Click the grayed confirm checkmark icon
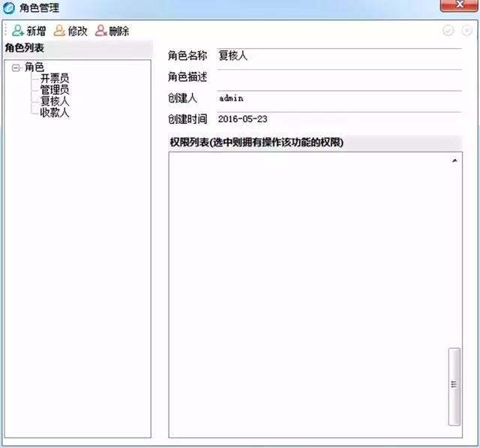The width and height of the screenshot is (480, 448). [448, 30]
